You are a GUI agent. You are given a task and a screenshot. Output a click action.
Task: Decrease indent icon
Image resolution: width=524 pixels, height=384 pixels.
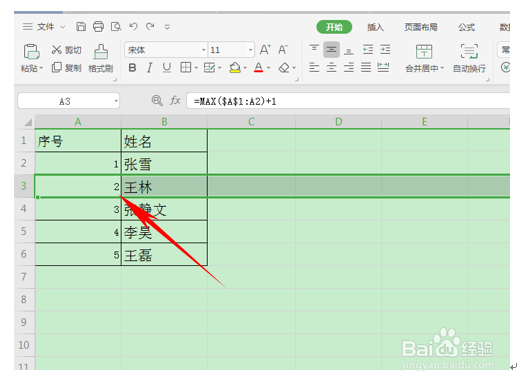tap(368, 50)
